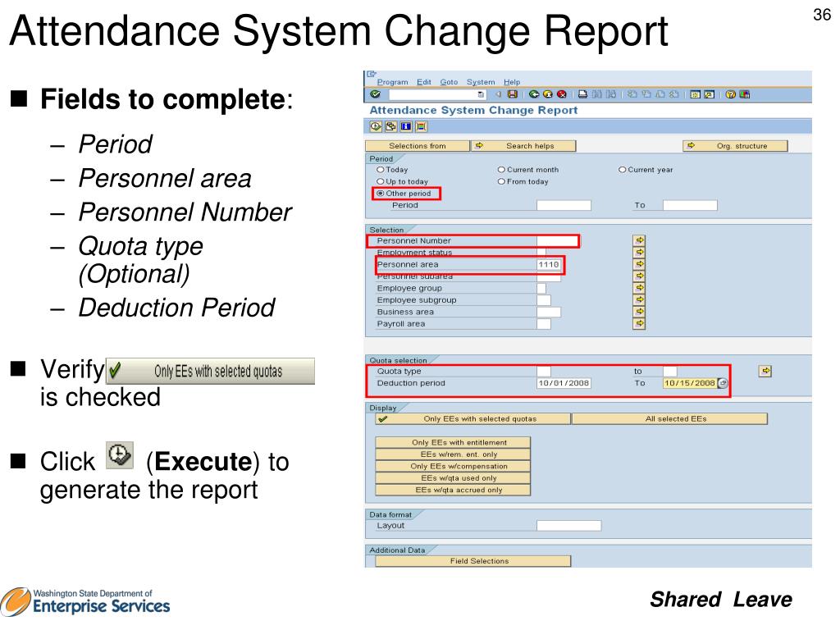This screenshot has width=840, height=630.
Task: Click the Generate Shortcut icon
Action: (x=709, y=94)
